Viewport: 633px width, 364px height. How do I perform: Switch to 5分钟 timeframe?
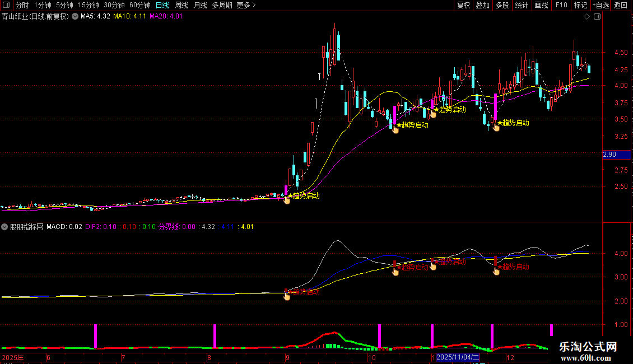pos(64,5)
